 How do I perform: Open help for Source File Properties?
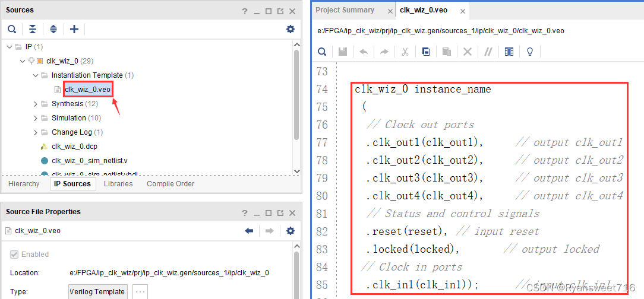tap(244, 213)
